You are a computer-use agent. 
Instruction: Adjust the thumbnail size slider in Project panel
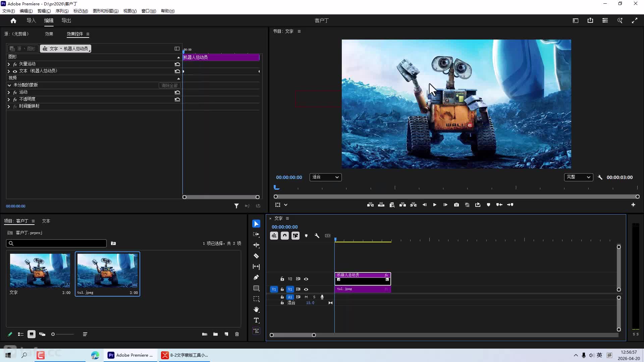[63, 334]
